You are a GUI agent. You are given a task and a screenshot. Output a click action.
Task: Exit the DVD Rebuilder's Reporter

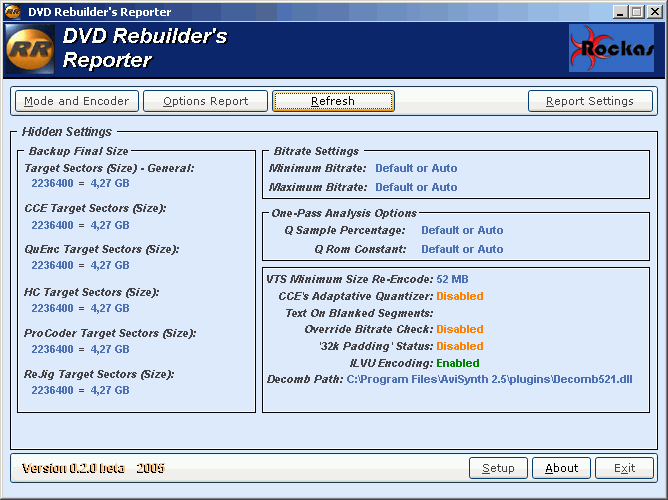click(x=625, y=468)
